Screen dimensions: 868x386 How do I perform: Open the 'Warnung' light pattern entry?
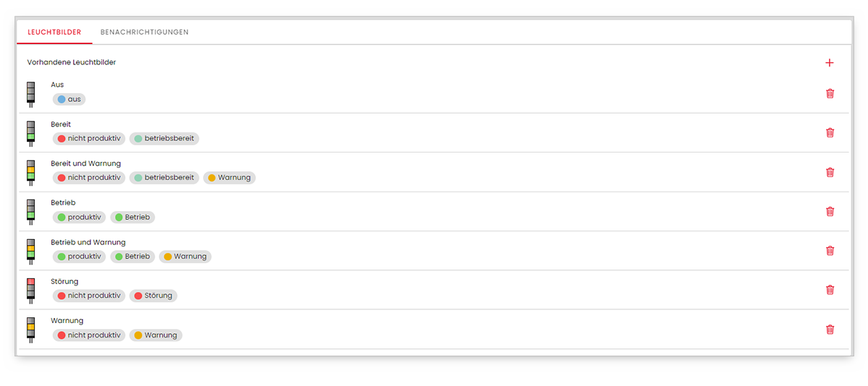tap(67, 320)
